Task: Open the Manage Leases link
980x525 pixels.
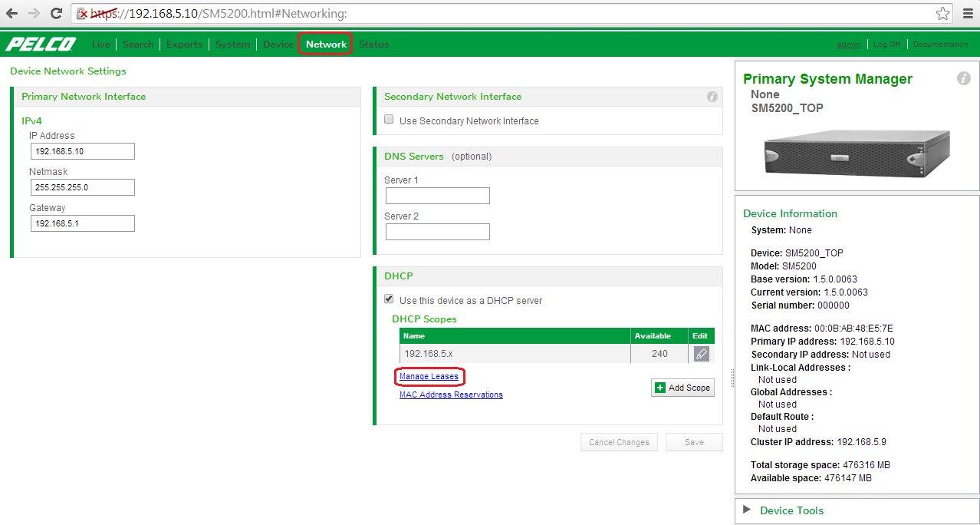Action: pos(429,376)
